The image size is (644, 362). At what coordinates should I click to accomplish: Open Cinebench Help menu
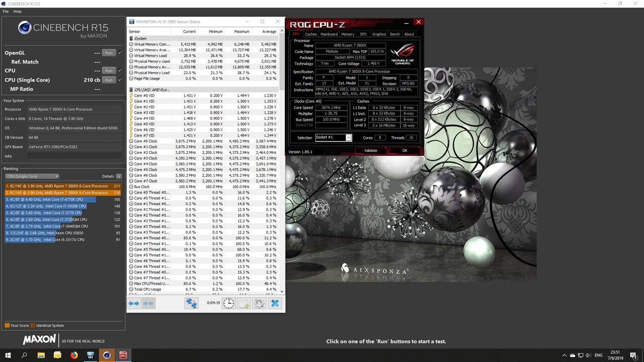point(18,11)
